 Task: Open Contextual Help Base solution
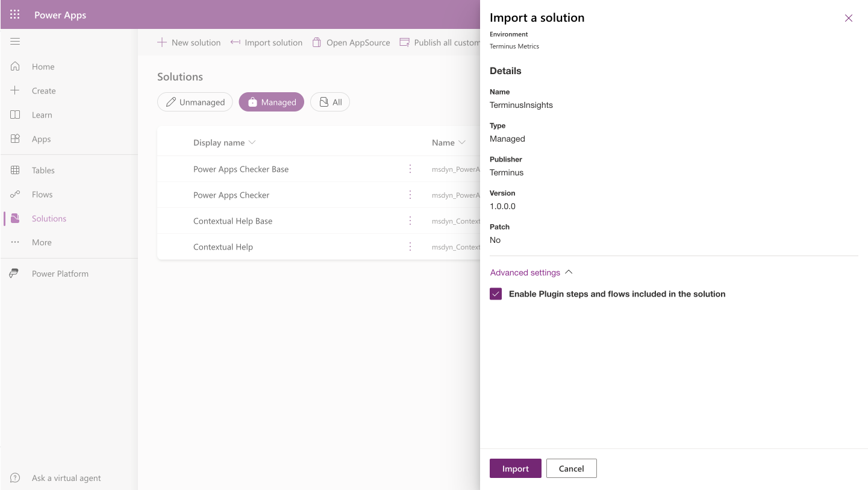(x=233, y=221)
